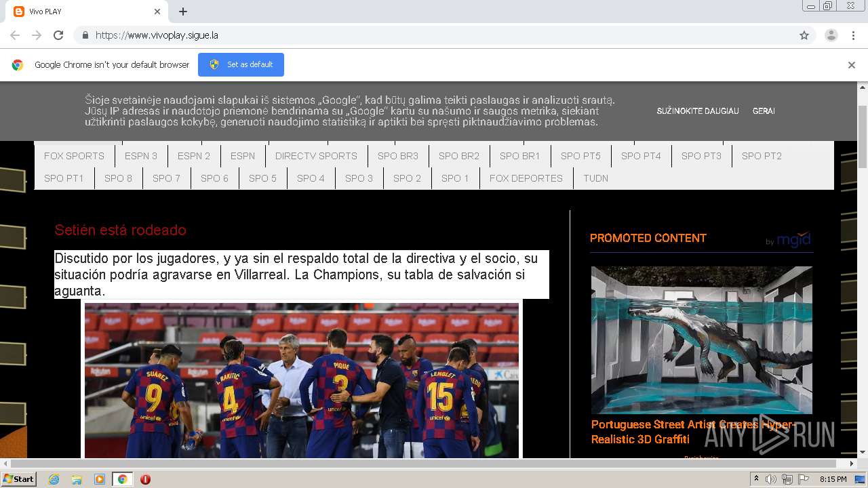Open the SPO PT2 channel
The height and width of the screenshot is (488, 868).
(x=762, y=156)
